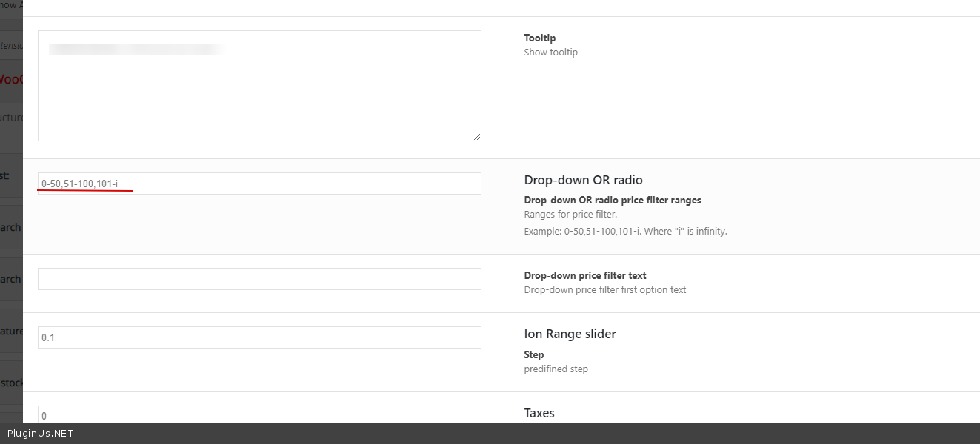Click the 'Ion Range slider' heading
Image resolution: width=980 pixels, height=444 pixels.
click(570, 334)
